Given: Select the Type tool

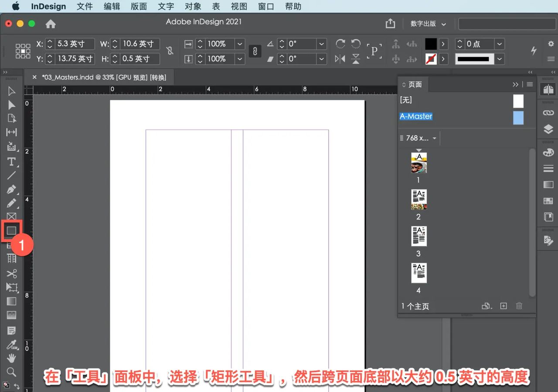Looking at the screenshot, I should coord(12,162).
